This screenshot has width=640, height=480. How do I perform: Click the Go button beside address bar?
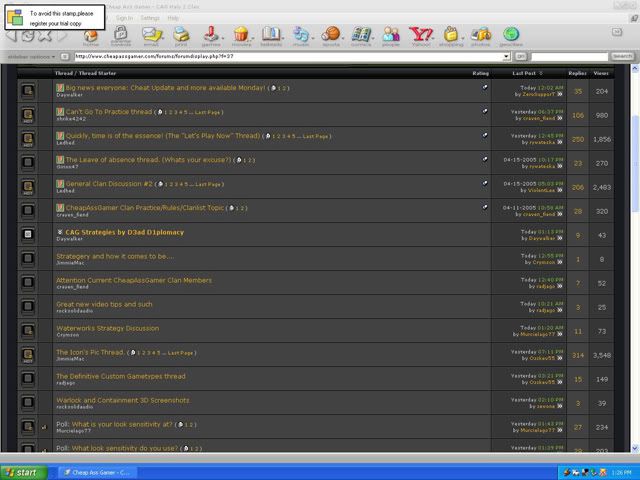pyautogui.click(x=520, y=56)
